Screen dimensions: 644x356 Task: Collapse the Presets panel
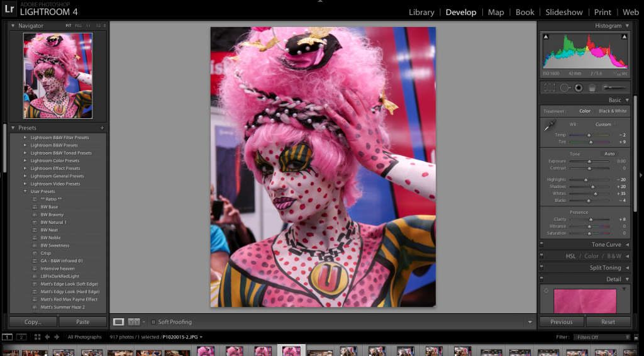point(13,128)
